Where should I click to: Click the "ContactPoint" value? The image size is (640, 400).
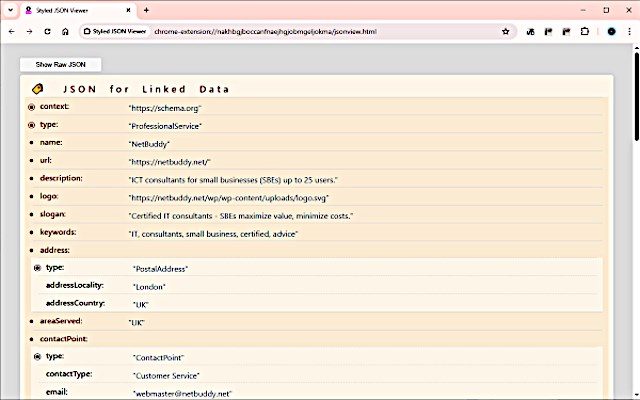point(158,358)
